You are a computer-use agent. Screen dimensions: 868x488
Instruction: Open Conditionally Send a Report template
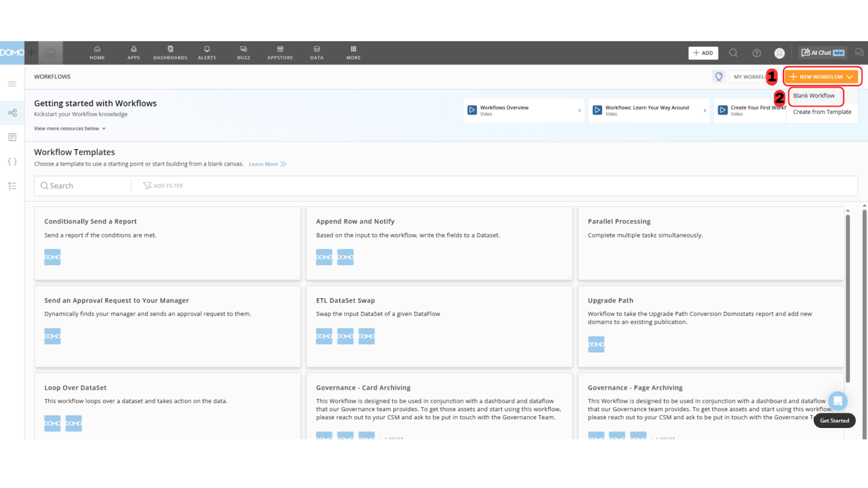click(x=168, y=243)
